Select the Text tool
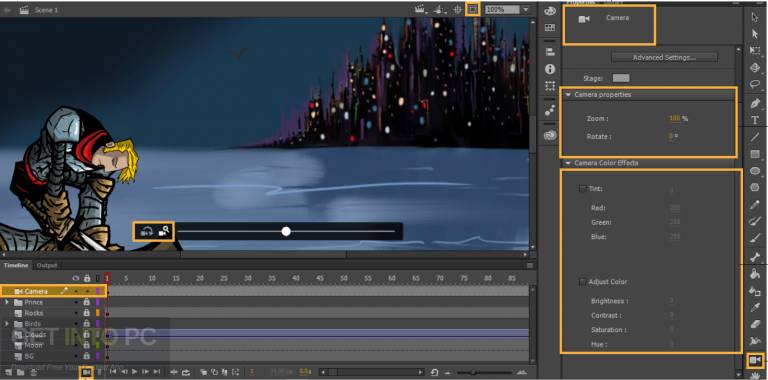The width and height of the screenshot is (768, 380). (755, 120)
